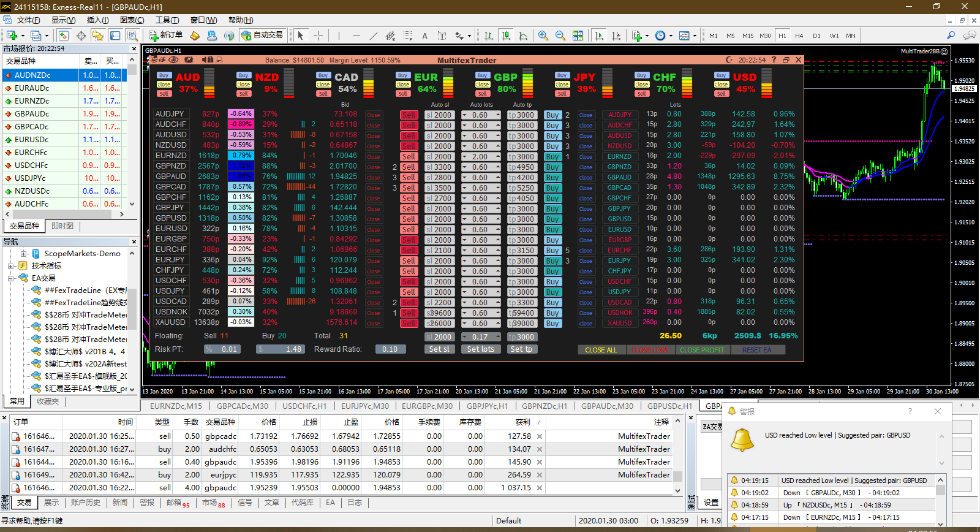The image size is (980, 532).
Task: Collapse the EA交易 tree node
Action: pyautogui.click(x=11, y=278)
